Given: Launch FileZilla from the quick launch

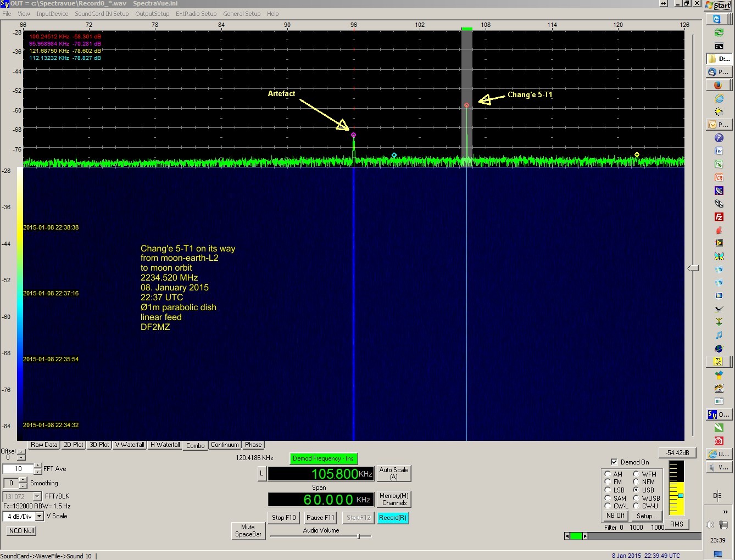Looking at the screenshot, I should pyautogui.click(x=719, y=217).
